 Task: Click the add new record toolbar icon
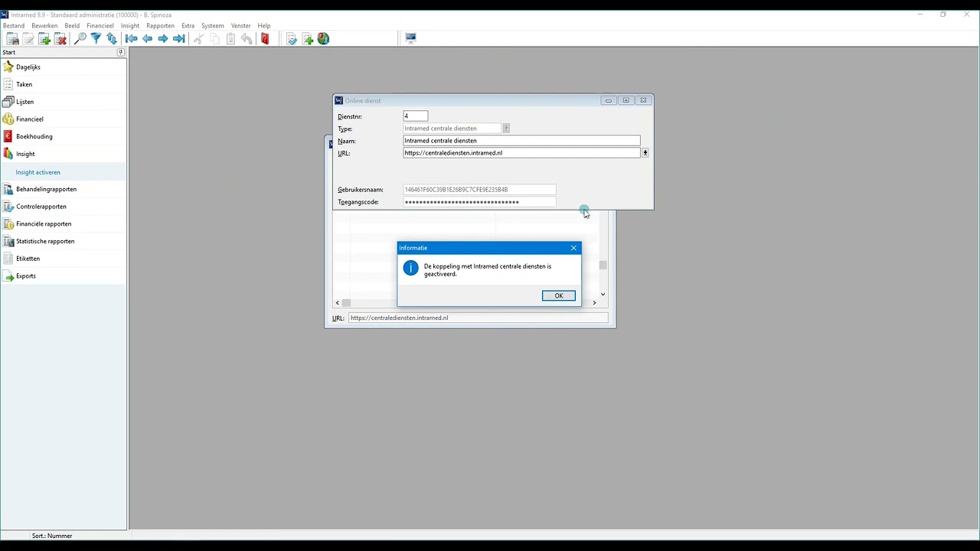44,39
